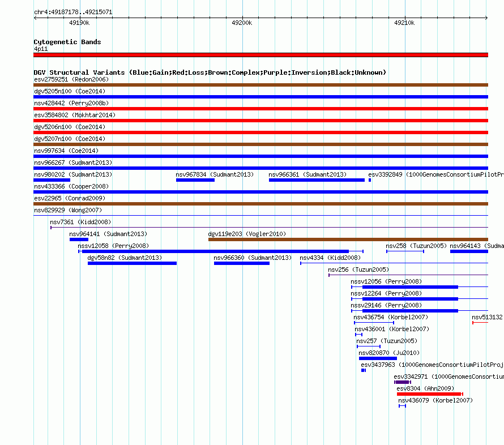Click the nsv966360 (Sudmant2013) blue bar

pyautogui.click(x=242, y=263)
